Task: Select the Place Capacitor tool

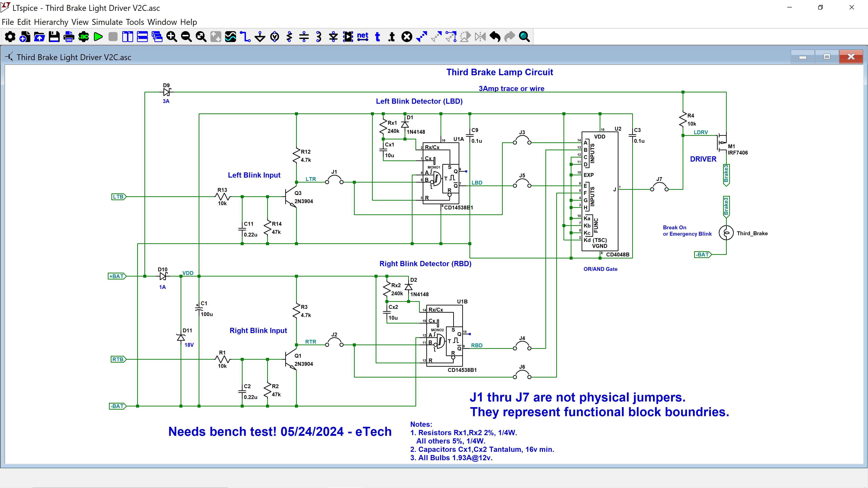Action: [304, 37]
